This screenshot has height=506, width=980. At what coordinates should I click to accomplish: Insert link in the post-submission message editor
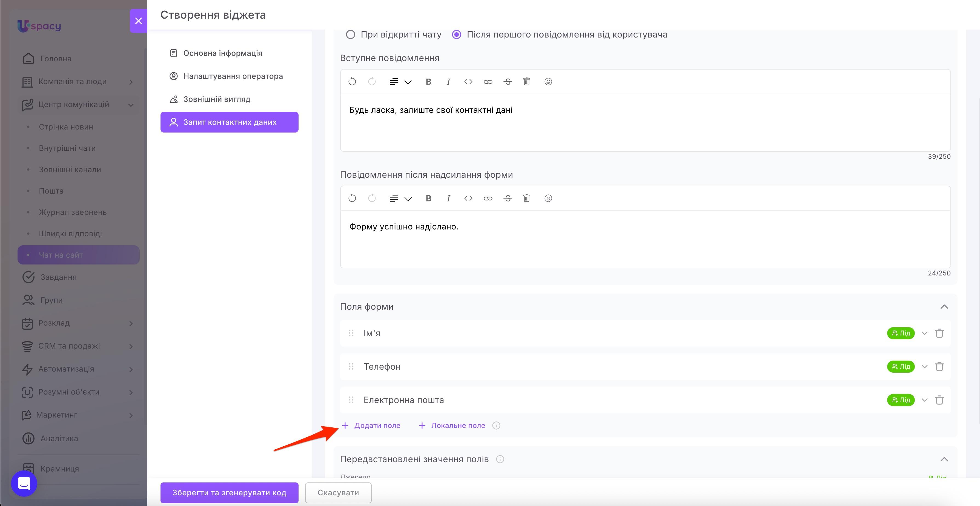(x=488, y=198)
